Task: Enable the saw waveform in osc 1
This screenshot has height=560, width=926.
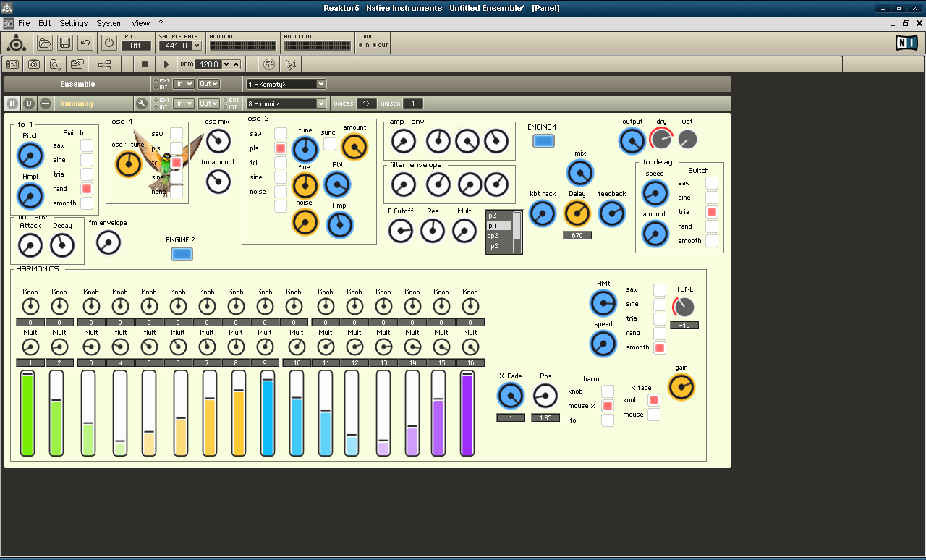Action: (177, 134)
